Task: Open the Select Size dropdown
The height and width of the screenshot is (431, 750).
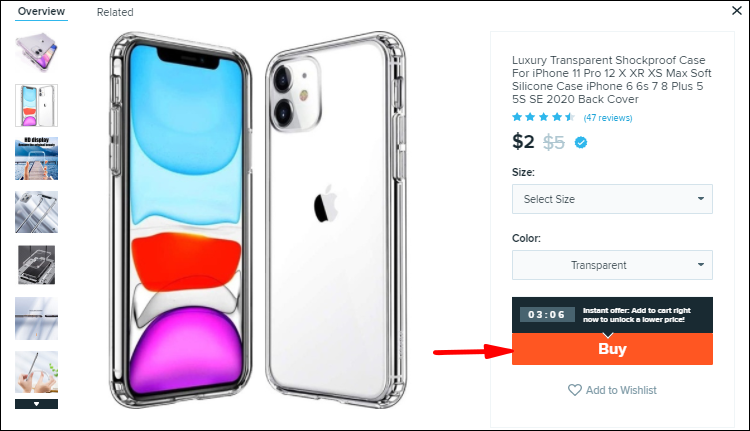Action: pos(612,199)
